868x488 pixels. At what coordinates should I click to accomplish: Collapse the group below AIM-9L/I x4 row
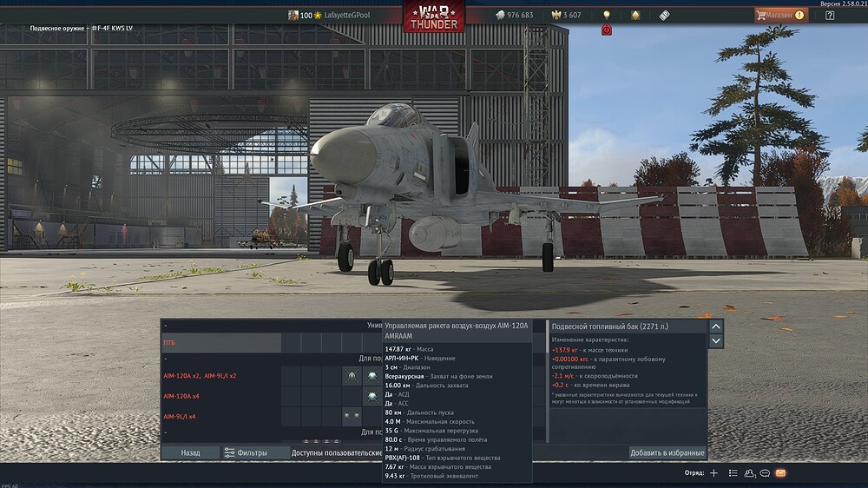(165, 432)
